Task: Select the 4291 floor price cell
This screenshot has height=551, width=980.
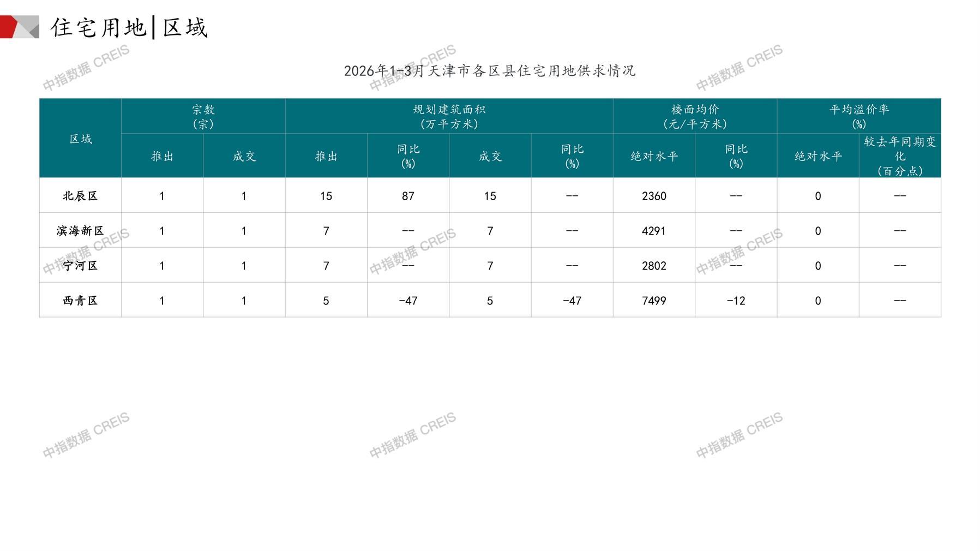Action: (653, 231)
